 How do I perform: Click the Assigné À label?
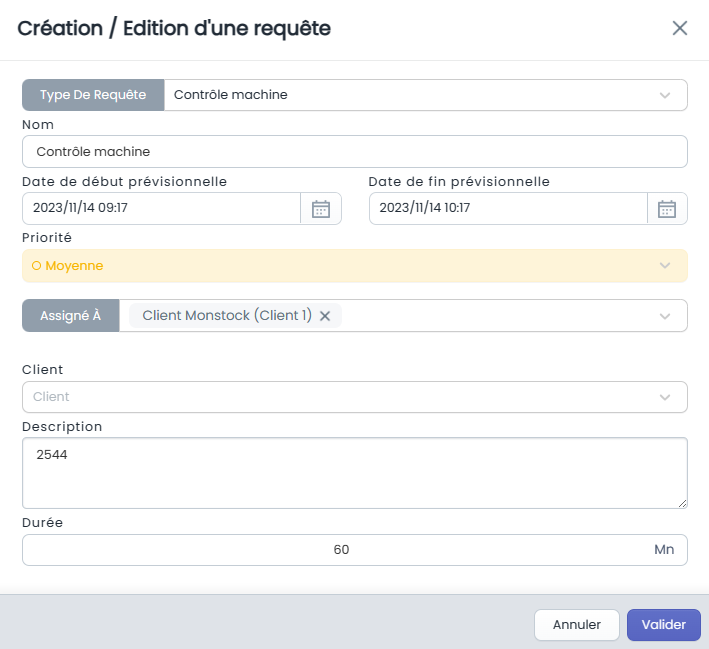[71, 316]
